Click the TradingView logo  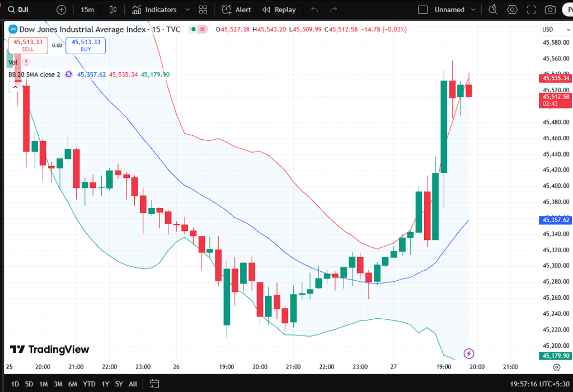click(49, 350)
